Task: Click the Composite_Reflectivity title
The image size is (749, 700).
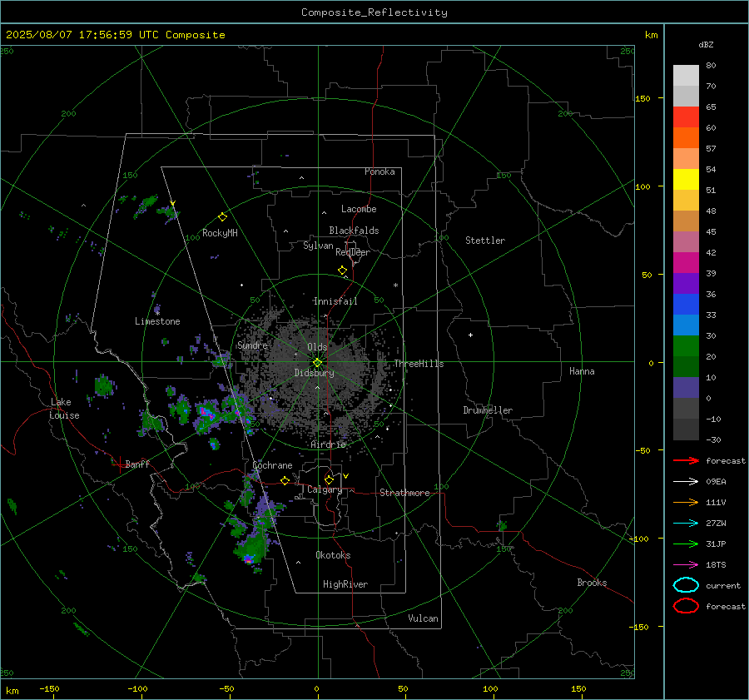Action: (374, 12)
